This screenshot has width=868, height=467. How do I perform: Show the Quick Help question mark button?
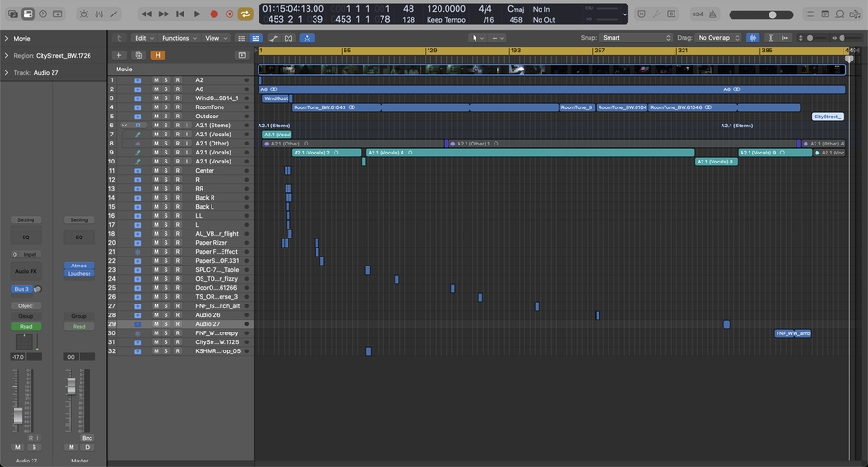(x=42, y=14)
